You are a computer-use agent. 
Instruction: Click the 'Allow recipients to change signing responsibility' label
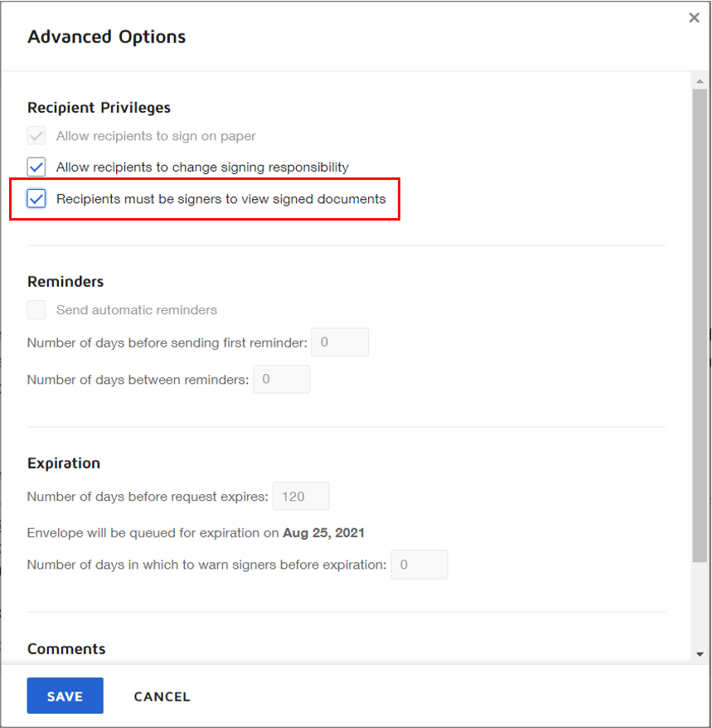202,167
